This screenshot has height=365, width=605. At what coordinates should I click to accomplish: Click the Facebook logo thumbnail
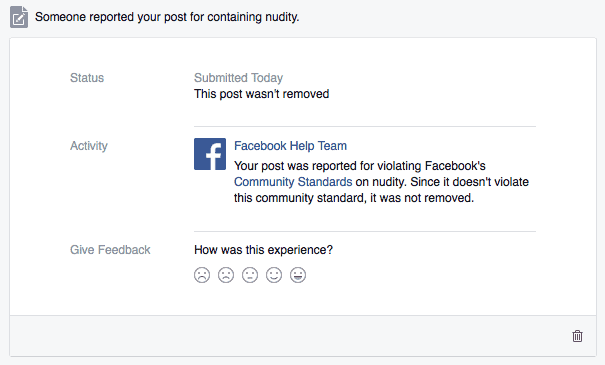tap(210, 154)
